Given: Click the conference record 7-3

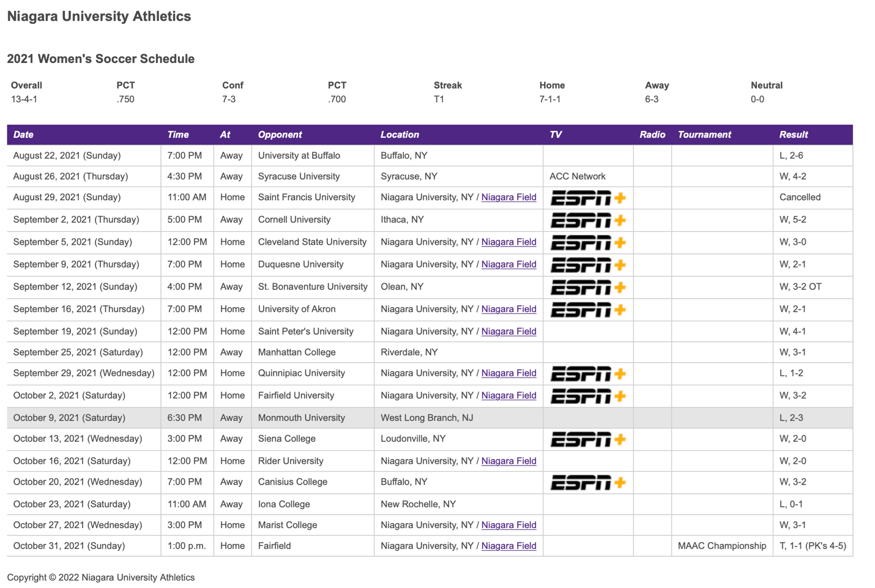Looking at the screenshot, I should tap(229, 99).
